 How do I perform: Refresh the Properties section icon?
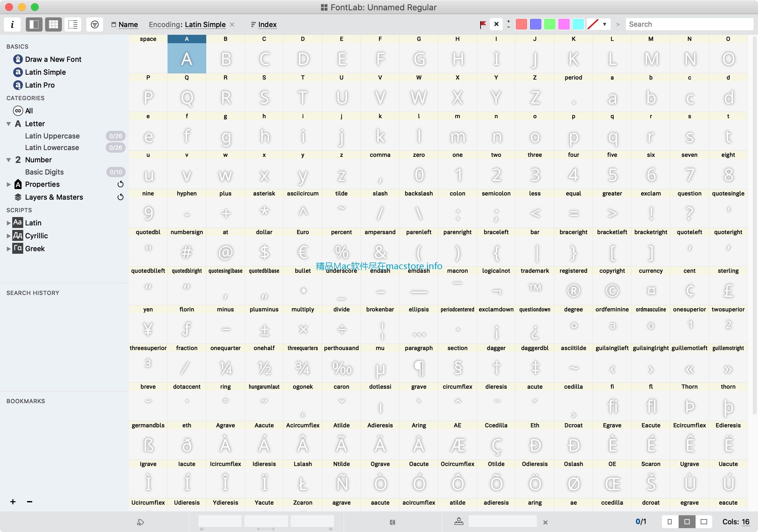coord(121,184)
